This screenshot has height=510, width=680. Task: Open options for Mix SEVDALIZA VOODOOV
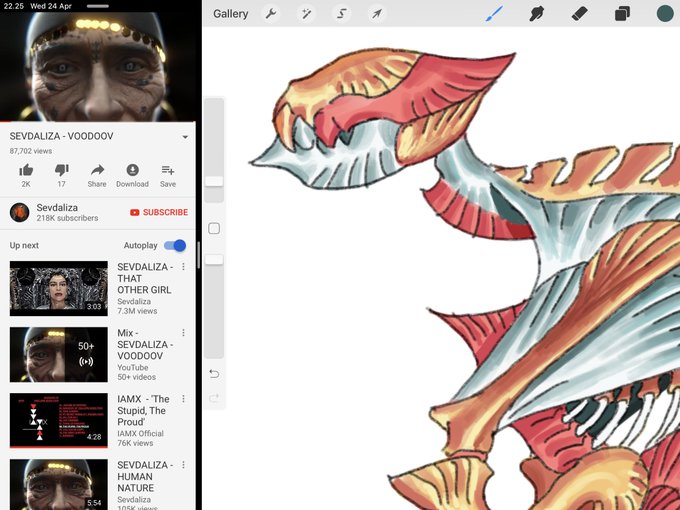(x=183, y=333)
